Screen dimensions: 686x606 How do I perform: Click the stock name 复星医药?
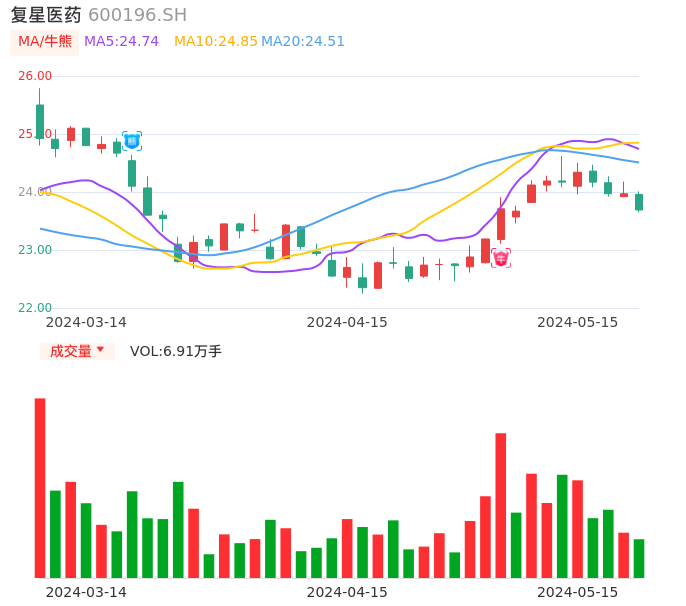46,15
